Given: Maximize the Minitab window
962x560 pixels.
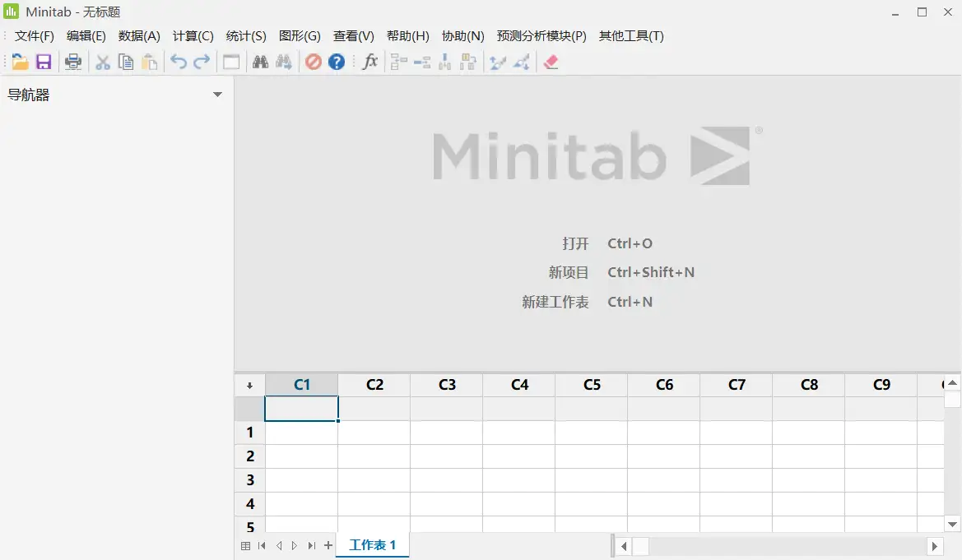Looking at the screenshot, I should [922, 12].
